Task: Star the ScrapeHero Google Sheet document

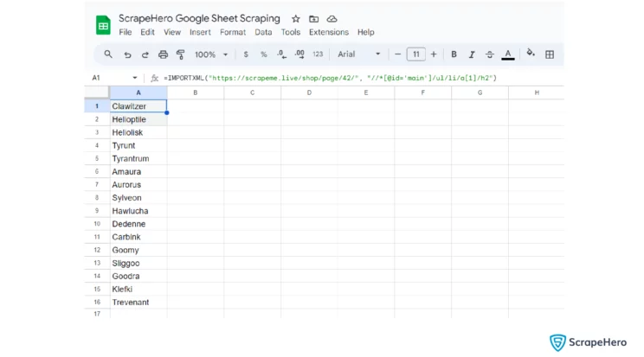Action: click(x=296, y=19)
